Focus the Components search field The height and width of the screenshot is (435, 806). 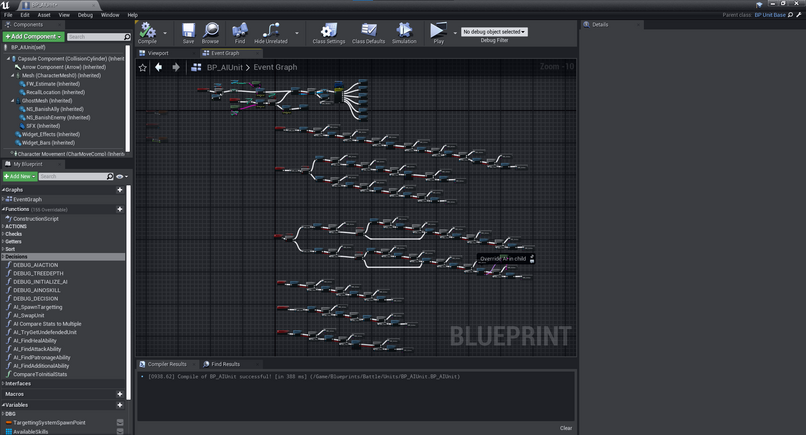point(99,37)
